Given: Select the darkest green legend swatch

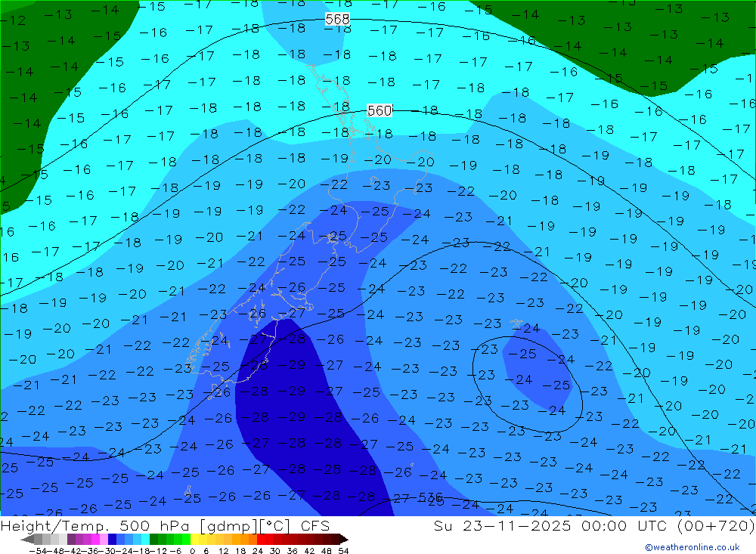Looking at the screenshot, I should point(153,539).
